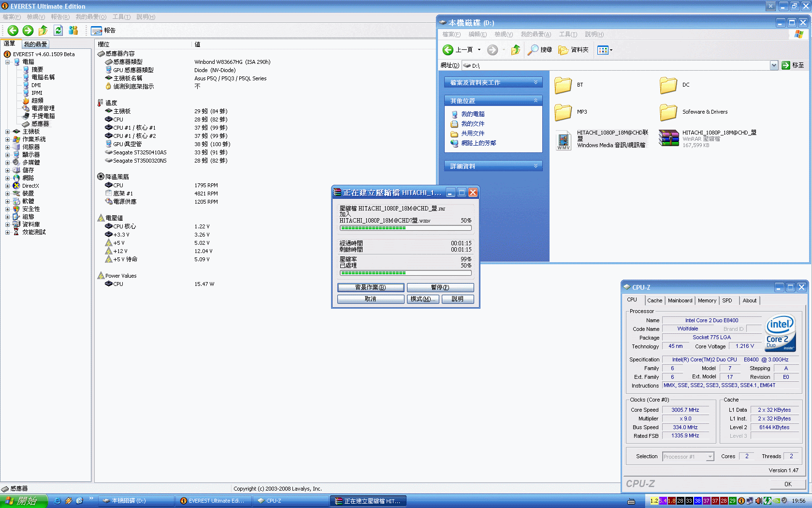The height and width of the screenshot is (508, 812).
Task: Open the address bar dropdown for D:\
Action: (774, 65)
